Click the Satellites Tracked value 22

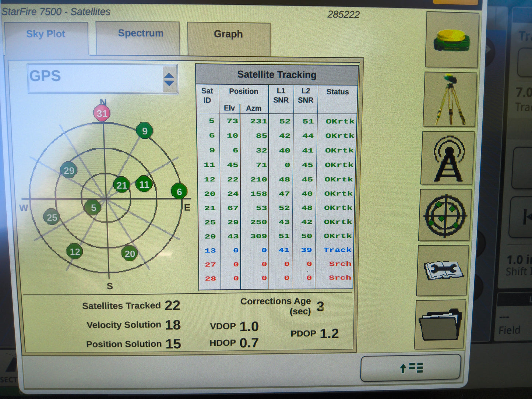[172, 306]
